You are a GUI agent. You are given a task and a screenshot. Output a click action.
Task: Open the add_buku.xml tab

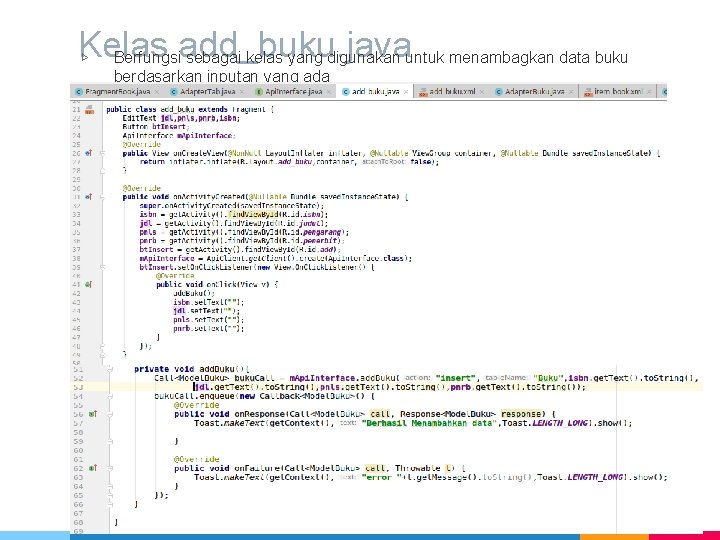click(x=452, y=92)
